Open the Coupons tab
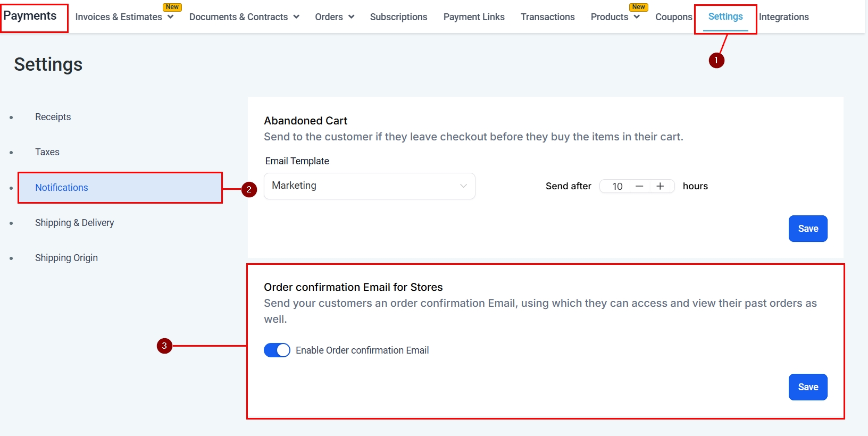This screenshot has height=436, width=868. click(673, 17)
